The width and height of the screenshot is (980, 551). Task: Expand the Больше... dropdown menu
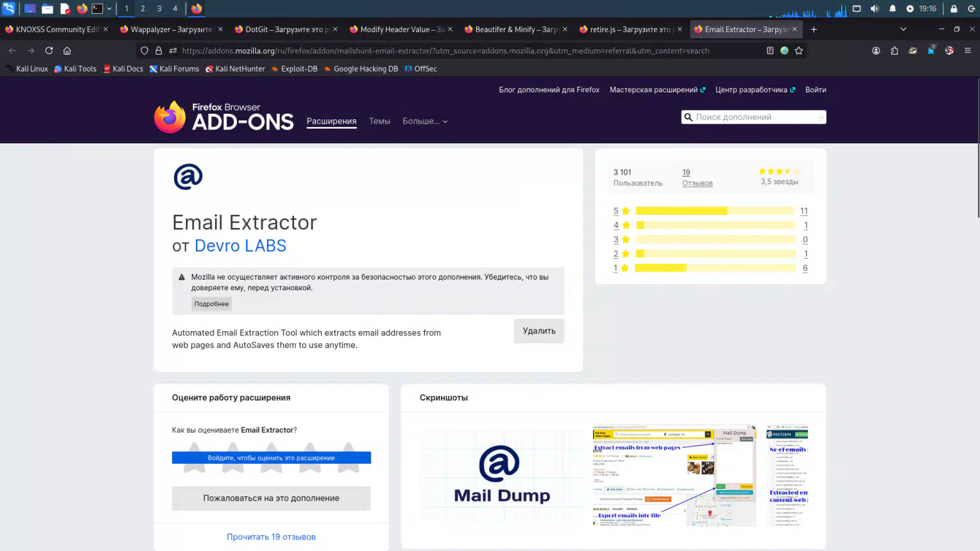(x=425, y=121)
